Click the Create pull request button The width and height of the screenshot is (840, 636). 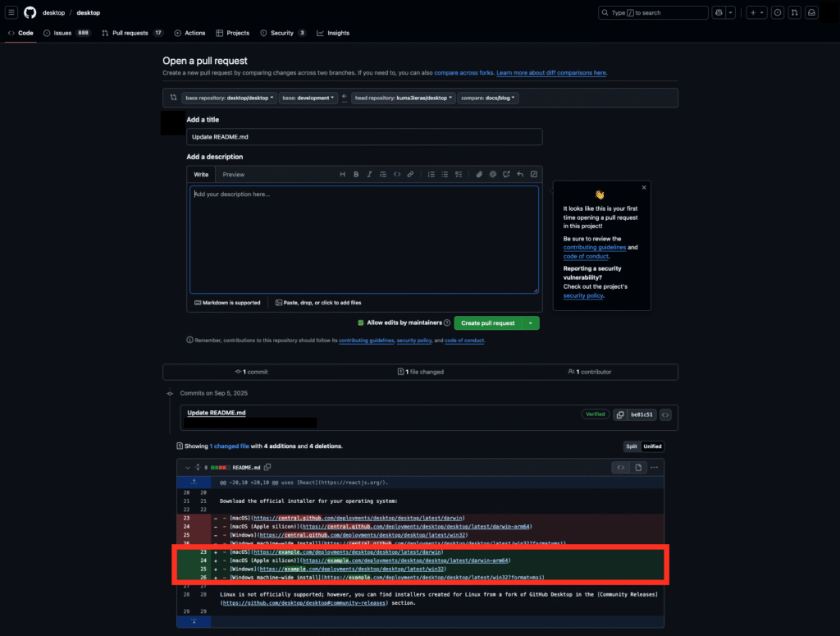(488, 323)
